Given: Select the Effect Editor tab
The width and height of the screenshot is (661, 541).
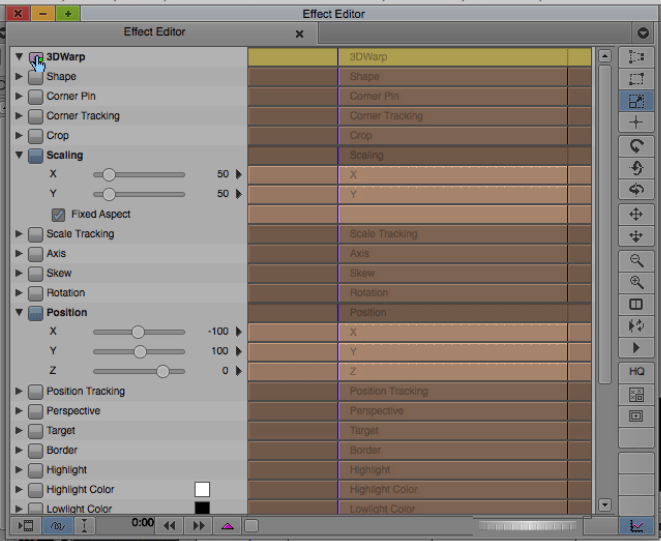Looking at the screenshot, I should (154, 32).
